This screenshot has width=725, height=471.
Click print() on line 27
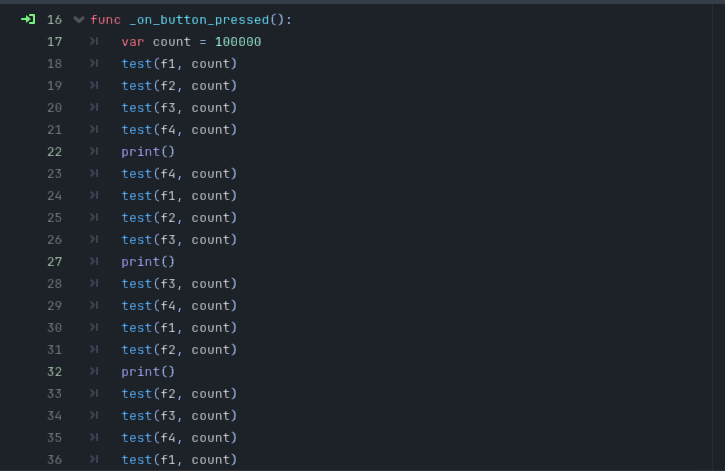coord(148,262)
